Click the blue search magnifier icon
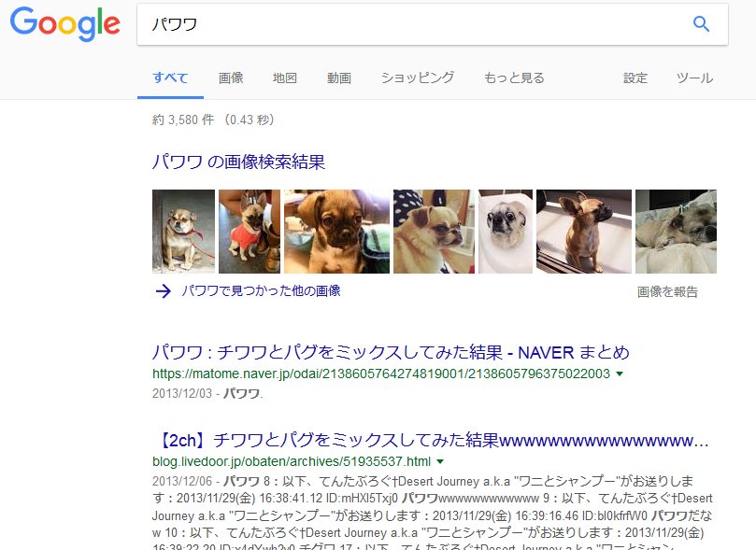Image resolution: width=756 pixels, height=550 pixels. coord(701,23)
